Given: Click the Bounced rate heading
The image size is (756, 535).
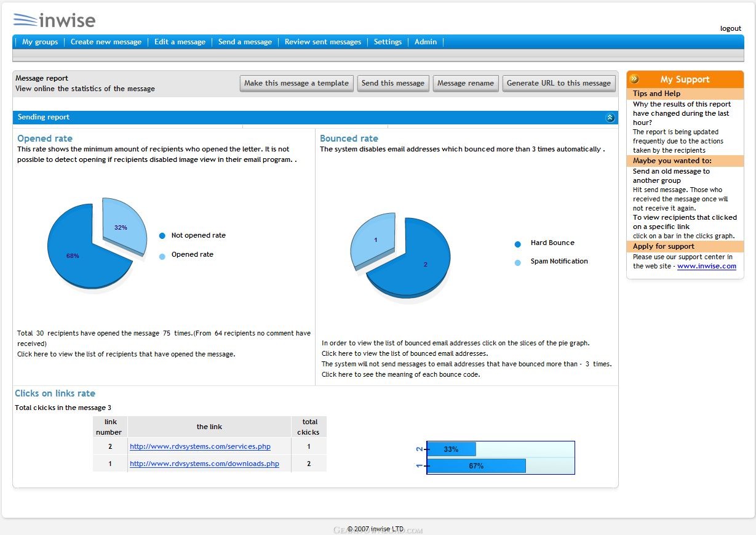Looking at the screenshot, I should click(x=349, y=139).
